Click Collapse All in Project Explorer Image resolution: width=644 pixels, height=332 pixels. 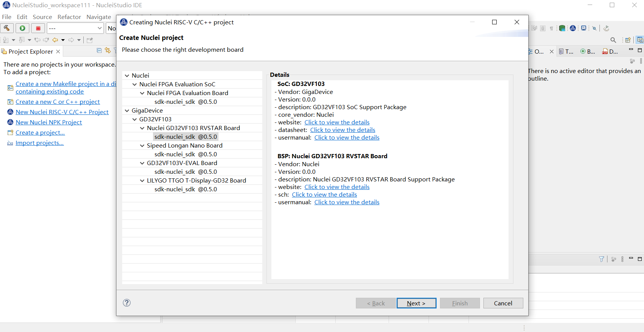pyautogui.click(x=99, y=51)
